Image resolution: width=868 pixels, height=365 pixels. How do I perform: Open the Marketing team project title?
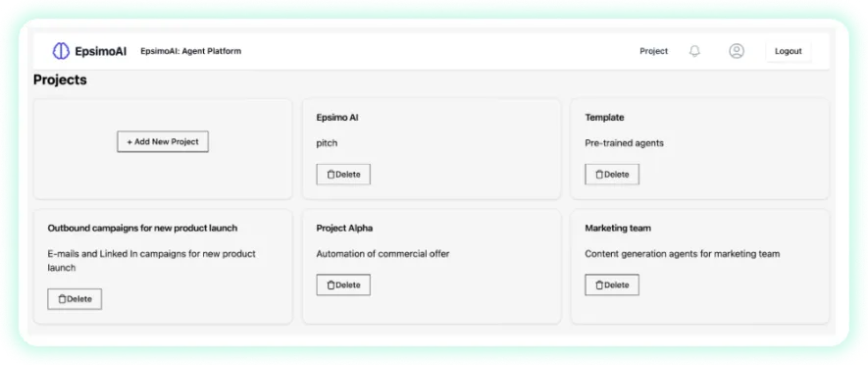pos(618,229)
